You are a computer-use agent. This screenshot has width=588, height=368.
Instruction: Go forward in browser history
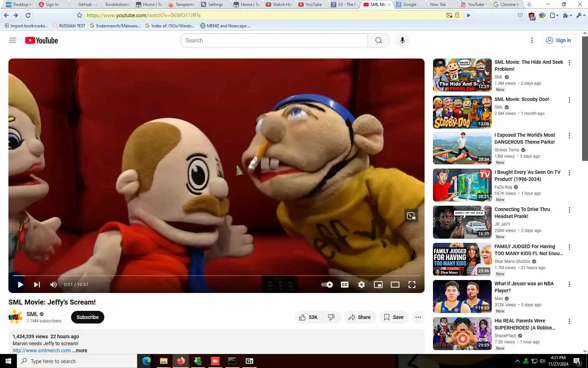click(x=16, y=15)
